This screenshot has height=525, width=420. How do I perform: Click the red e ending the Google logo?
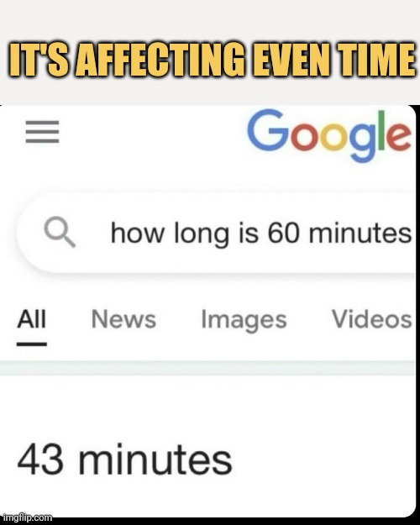click(x=399, y=137)
